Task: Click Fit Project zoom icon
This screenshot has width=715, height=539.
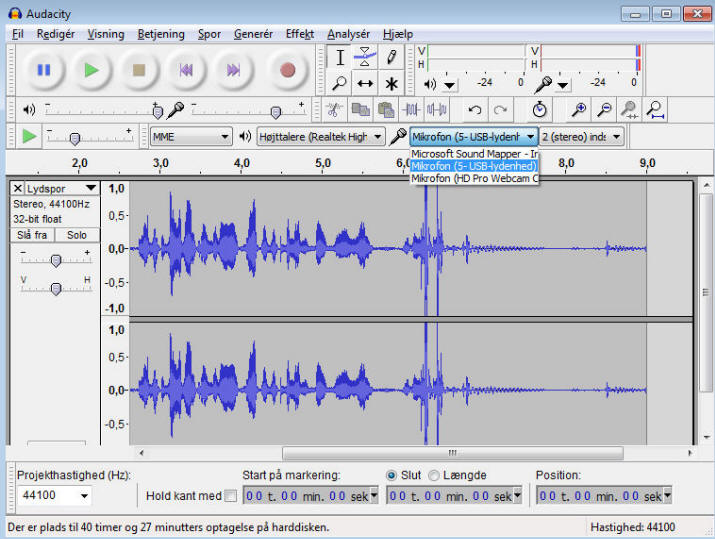Action: point(655,110)
